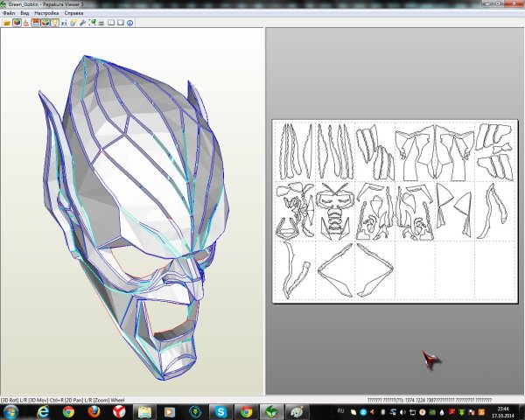This screenshot has width=525, height=420.
Task: Switch to Pepakura Viewer taskbar button
Action: [271, 411]
